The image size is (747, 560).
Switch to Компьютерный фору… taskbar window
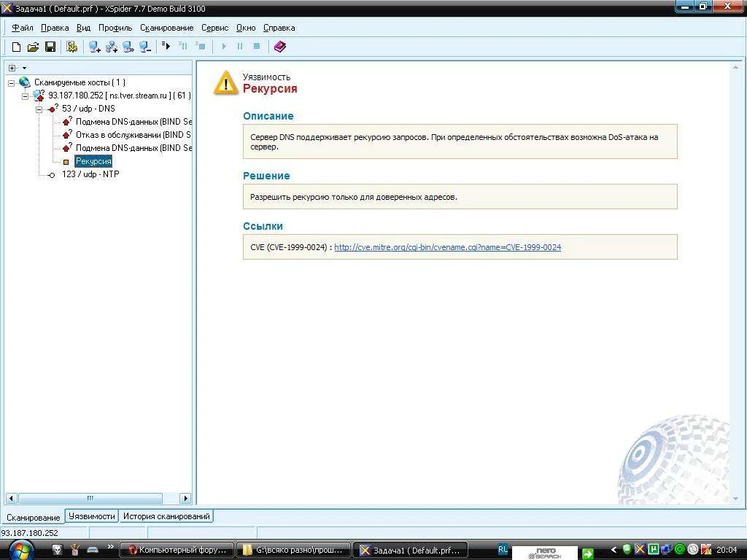point(177,550)
